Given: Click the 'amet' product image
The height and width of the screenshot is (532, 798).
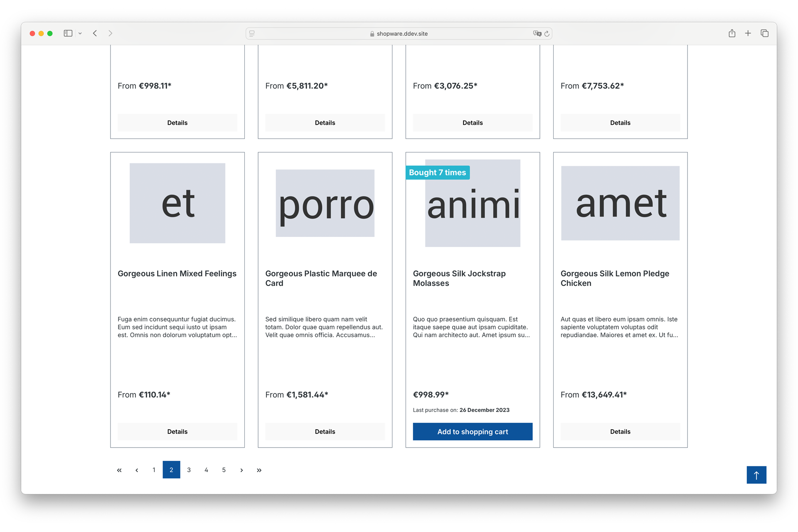Looking at the screenshot, I should pos(620,203).
